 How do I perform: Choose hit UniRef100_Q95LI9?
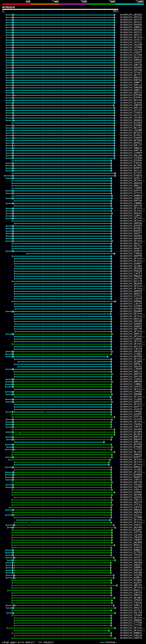[x=131, y=442]
